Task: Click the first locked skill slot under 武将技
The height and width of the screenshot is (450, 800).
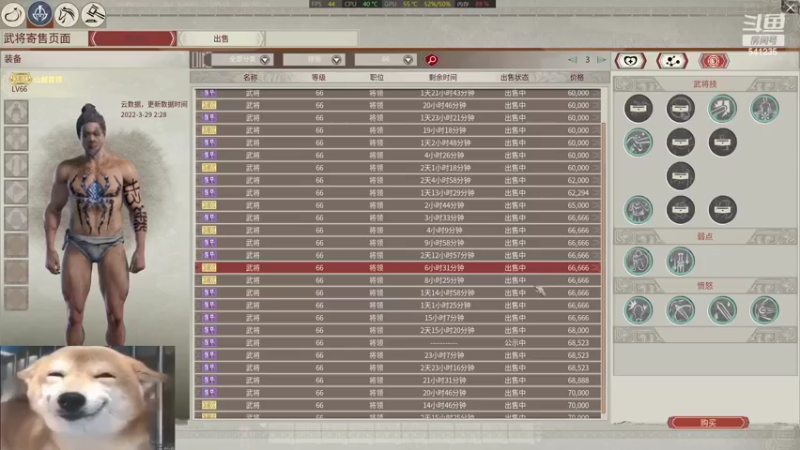Action: pos(638,108)
